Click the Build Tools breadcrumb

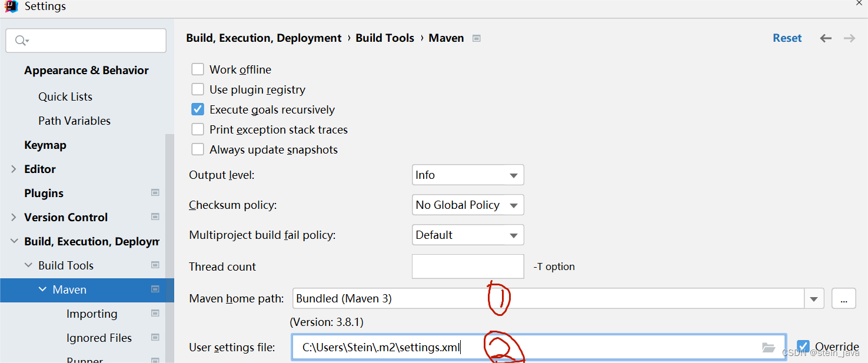click(385, 38)
